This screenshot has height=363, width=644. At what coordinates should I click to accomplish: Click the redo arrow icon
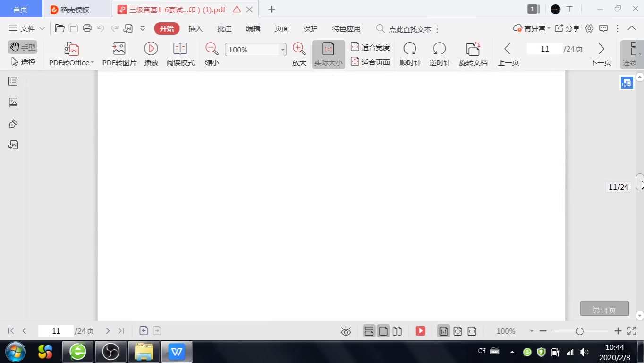tap(114, 28)
